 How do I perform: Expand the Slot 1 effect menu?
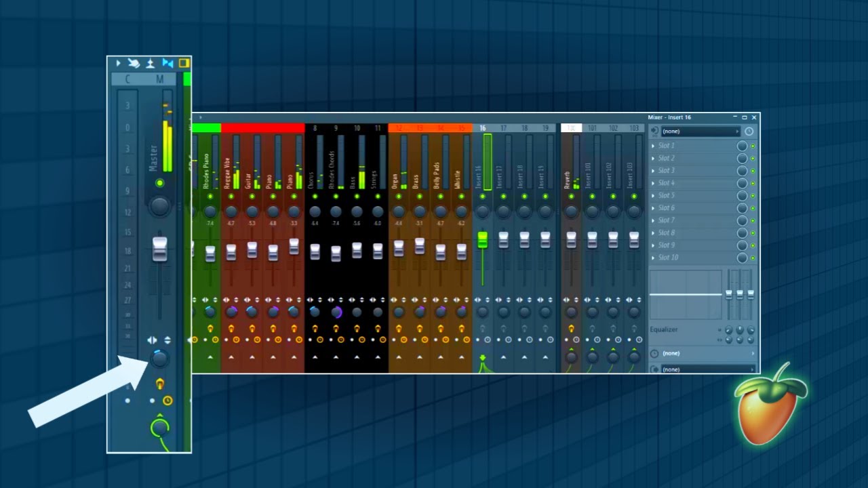(653, 146)
